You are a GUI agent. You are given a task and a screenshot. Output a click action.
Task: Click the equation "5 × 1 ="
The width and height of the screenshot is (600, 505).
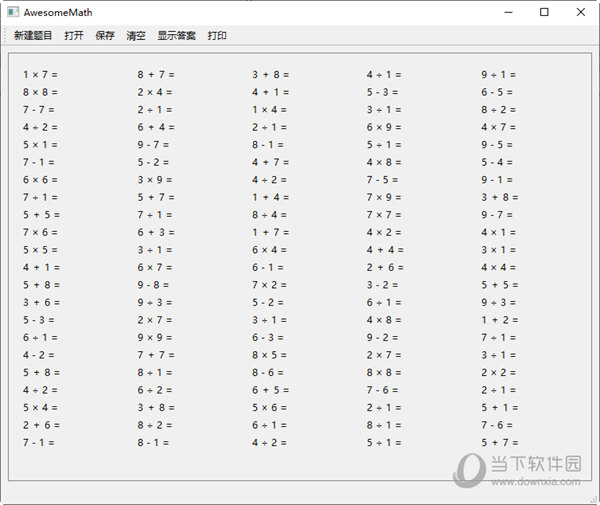[40, 145]
